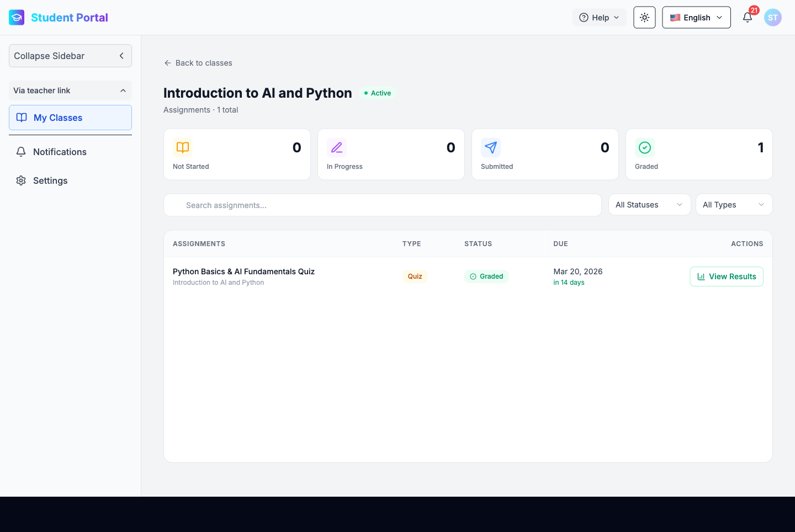Viewport: 795px width, 532px height.
Task: Go back to classes link
Action: tap(198, 63)
